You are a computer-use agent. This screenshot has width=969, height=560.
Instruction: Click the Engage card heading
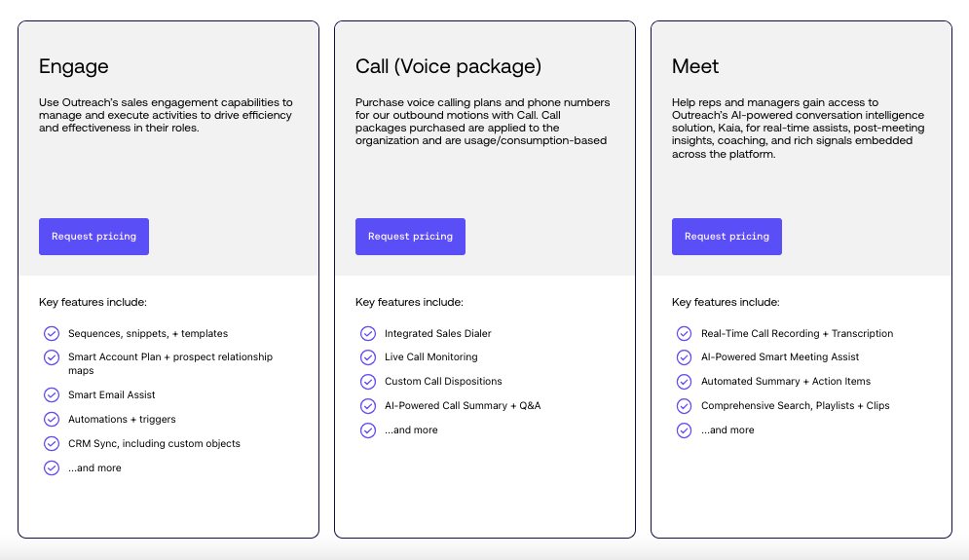click(x=74, y=67)
